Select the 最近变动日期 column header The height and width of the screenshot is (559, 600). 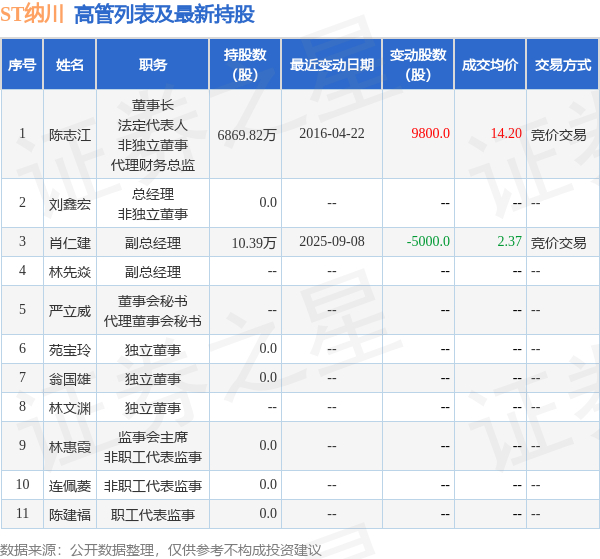pos(332,65)
